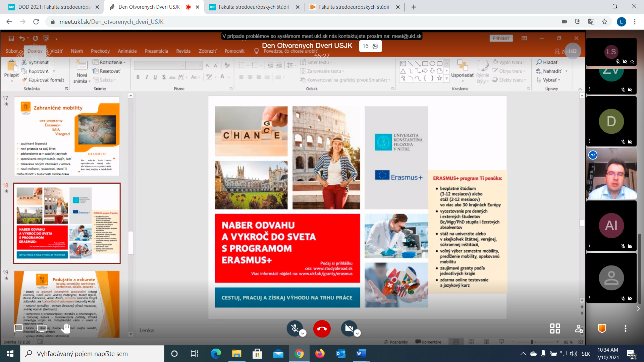The image size is (644, 362).
Task: Click Prihlásiť sign-in button in PowerPoint
Action: tap(501, 38)
